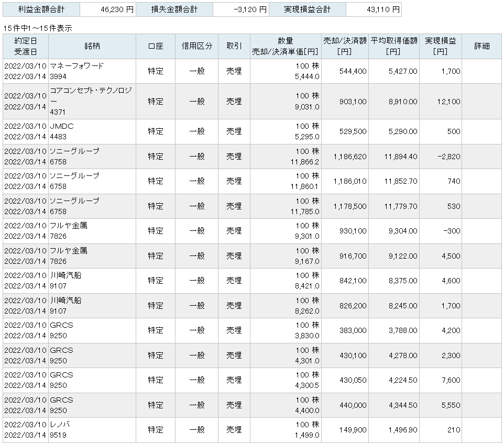Click the unit price 9,301.0

tap(307, 236)
